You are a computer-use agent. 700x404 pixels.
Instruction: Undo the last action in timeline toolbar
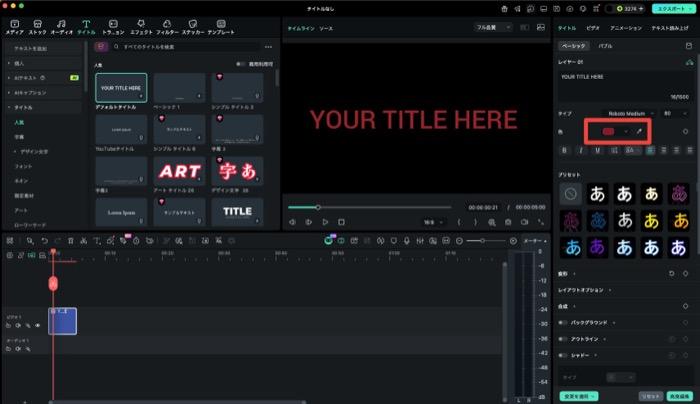tap(45, 241)
